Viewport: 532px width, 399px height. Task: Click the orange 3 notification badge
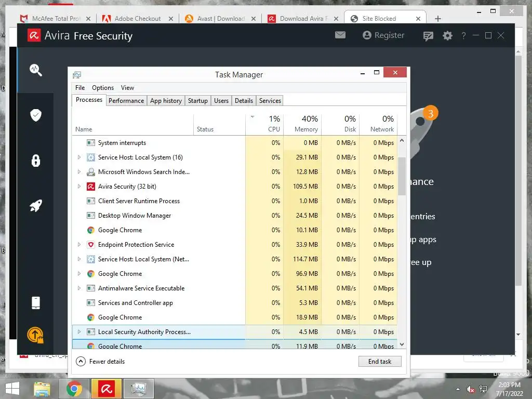click(x=431, y=113)
